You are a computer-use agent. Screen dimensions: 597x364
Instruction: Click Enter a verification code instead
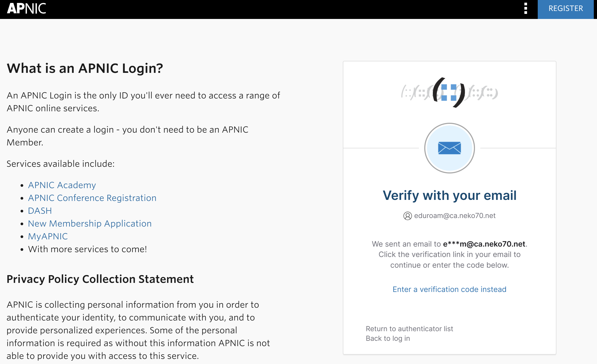tap(449, 289)
